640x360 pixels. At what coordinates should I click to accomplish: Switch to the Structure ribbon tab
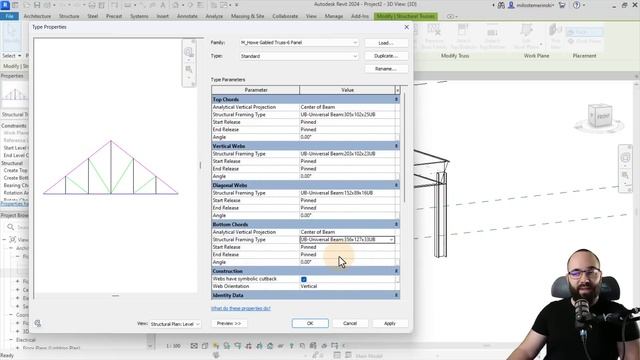pos(69,16)
